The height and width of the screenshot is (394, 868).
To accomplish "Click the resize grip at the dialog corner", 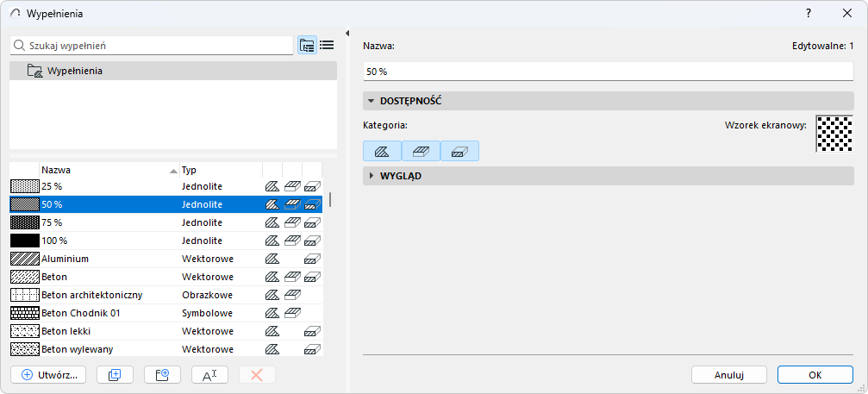I will click(862, 389).
